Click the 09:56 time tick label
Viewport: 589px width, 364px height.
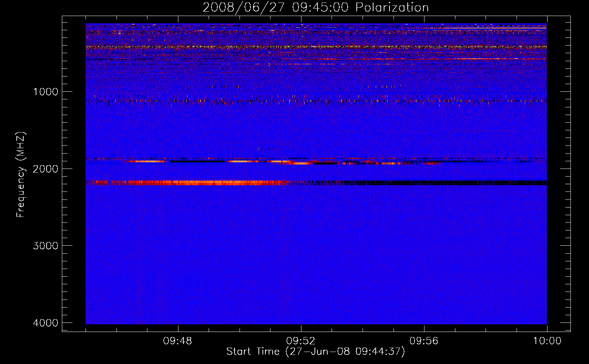coord(424,341)
